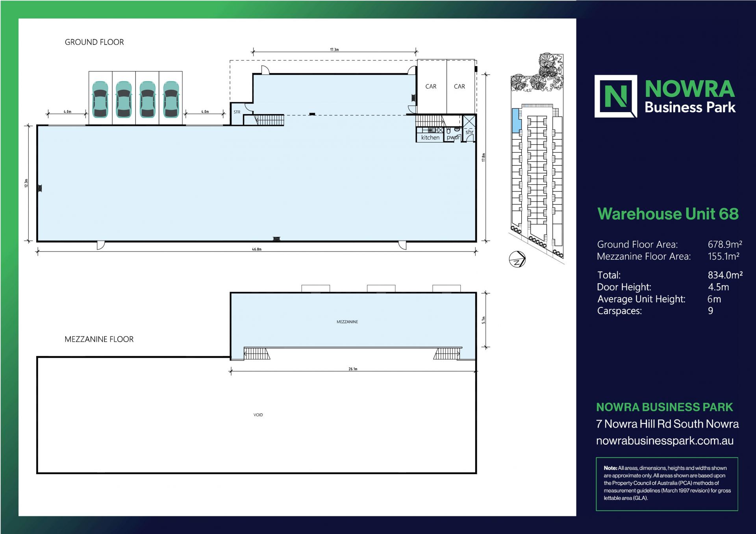Screen dimensions: 756x534
Task: Click the leftmost parked car icon
Action: click(x=100, y=99)
